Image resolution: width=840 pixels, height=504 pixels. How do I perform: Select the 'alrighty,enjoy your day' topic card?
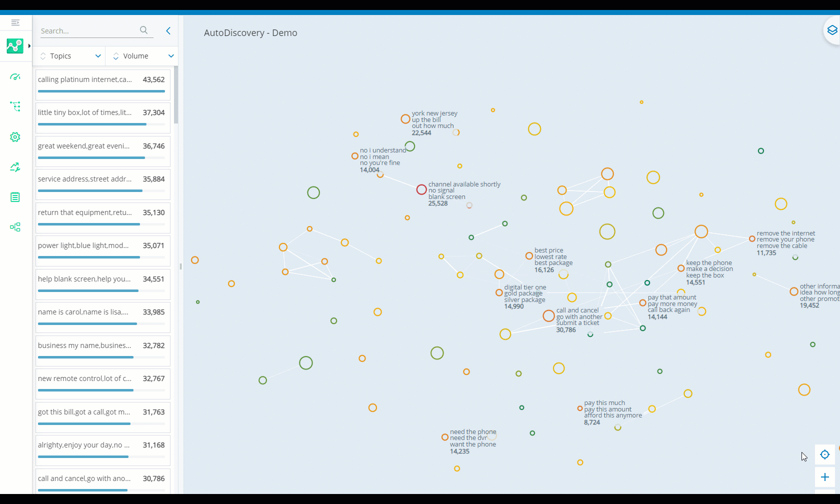(x=103, y=450)
